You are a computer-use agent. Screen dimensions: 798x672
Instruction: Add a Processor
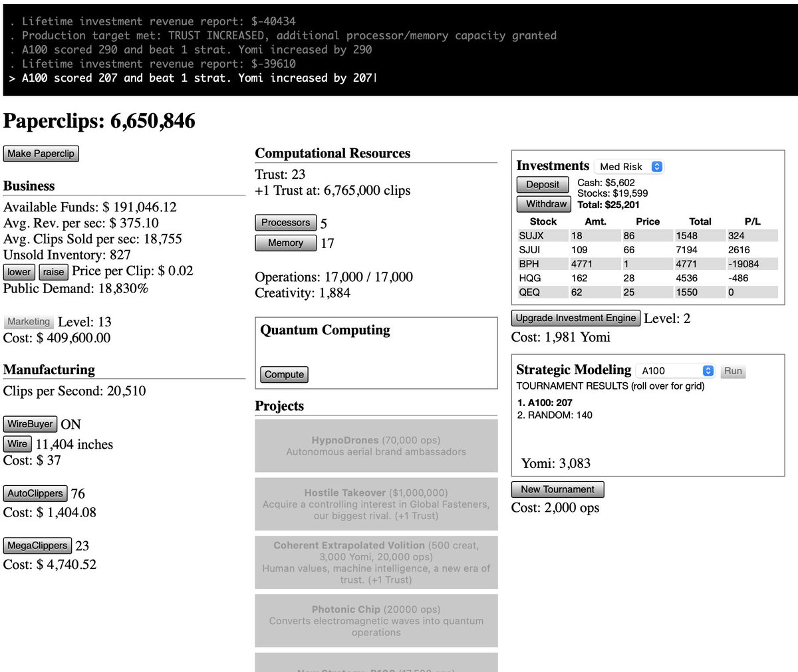(x=285, y=223)
